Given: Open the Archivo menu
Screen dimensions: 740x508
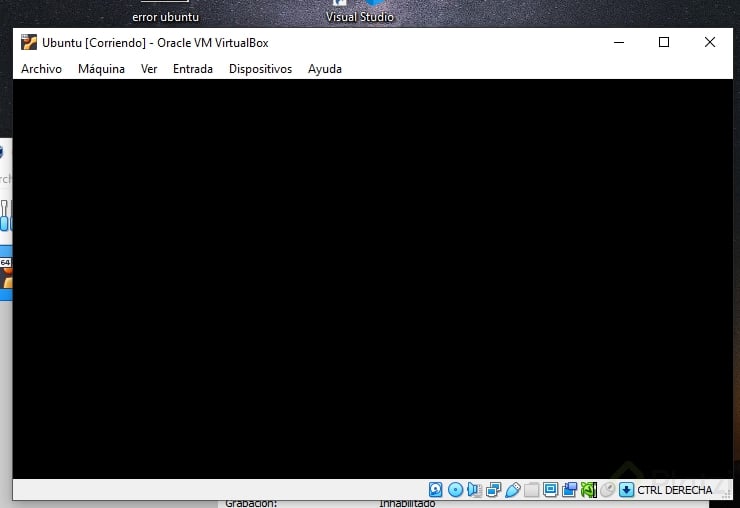Looking at the screenshot, I should (42, 69).
